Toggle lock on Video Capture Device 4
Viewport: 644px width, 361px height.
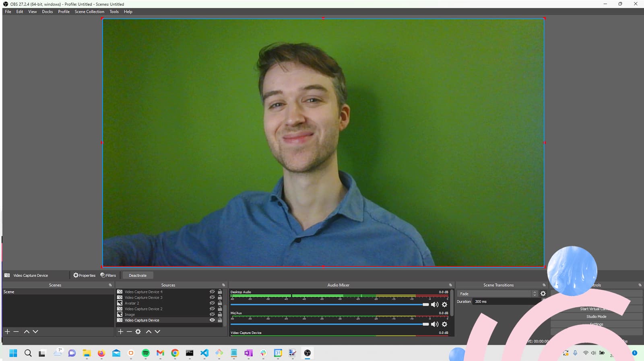220,292
